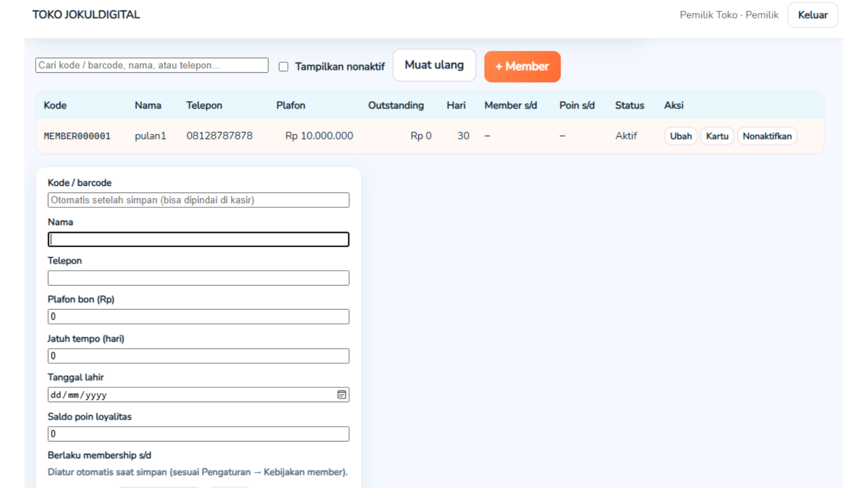868x488 pixels.
Task: Click the TOKO JOKULDIGITAL title
Action: pos(86,14)
